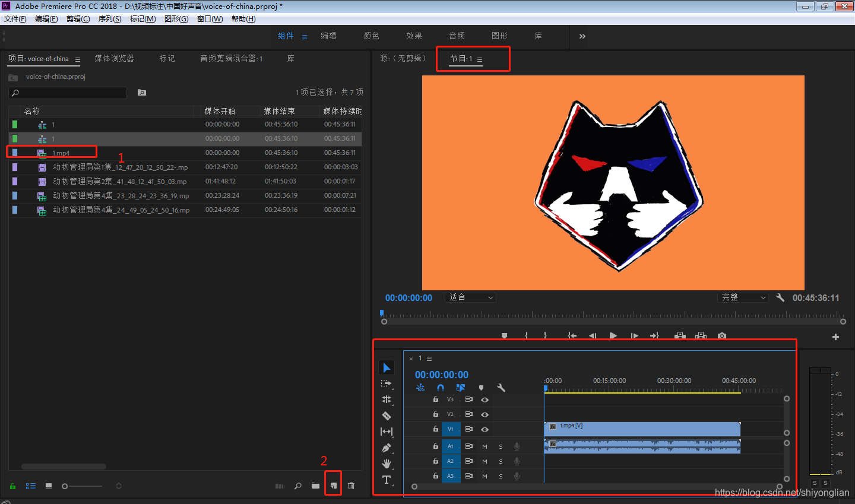
Task: Toggle sync lock for track A3
Action: tap(468, 476)
